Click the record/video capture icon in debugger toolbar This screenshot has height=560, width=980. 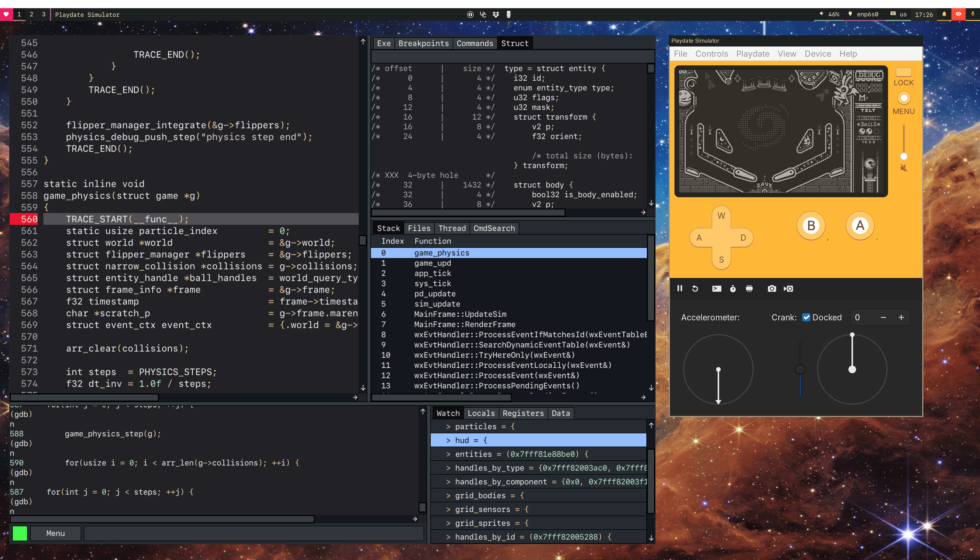click(787, 289)
